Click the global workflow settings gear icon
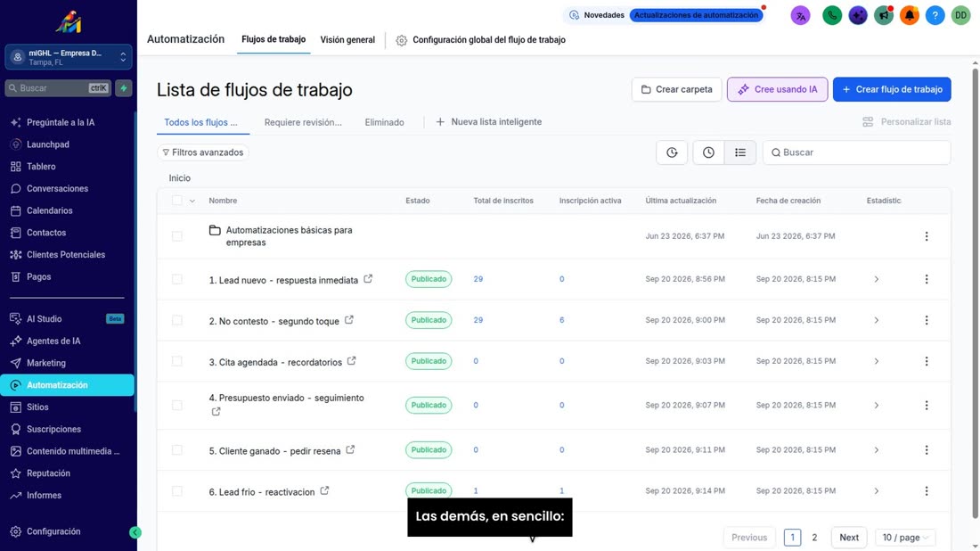Screen dimensions: 980x551 click(x=401, y=40)
